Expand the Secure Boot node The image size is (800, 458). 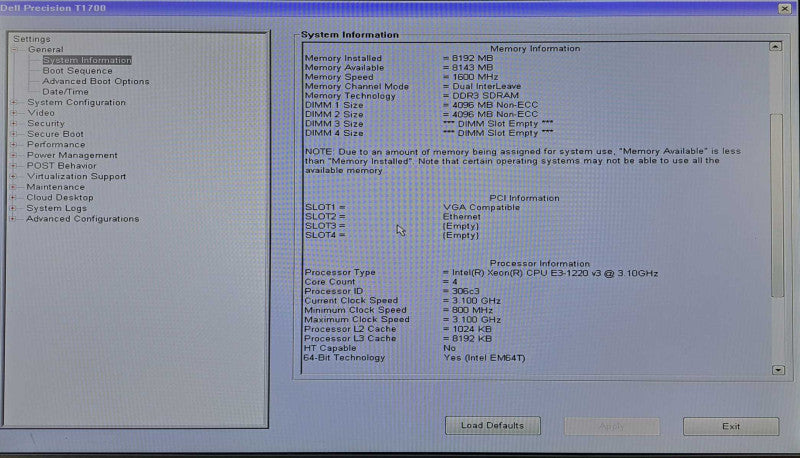pyautogui.click(x=14, y=134)
